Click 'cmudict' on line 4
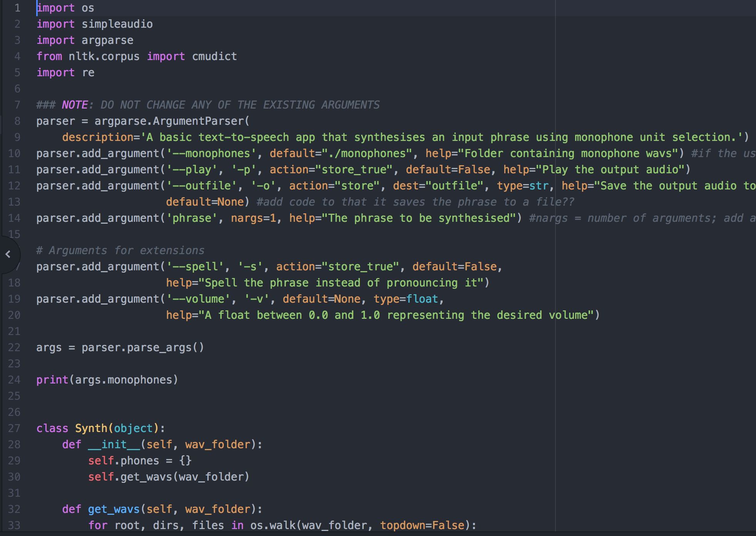Image resolution: width=756 pixels, height=536 pixels. [x=214, y=57]
